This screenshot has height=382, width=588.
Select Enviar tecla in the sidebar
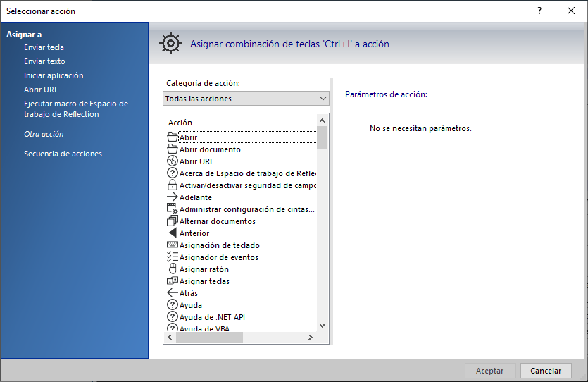(x=44, y=47)
